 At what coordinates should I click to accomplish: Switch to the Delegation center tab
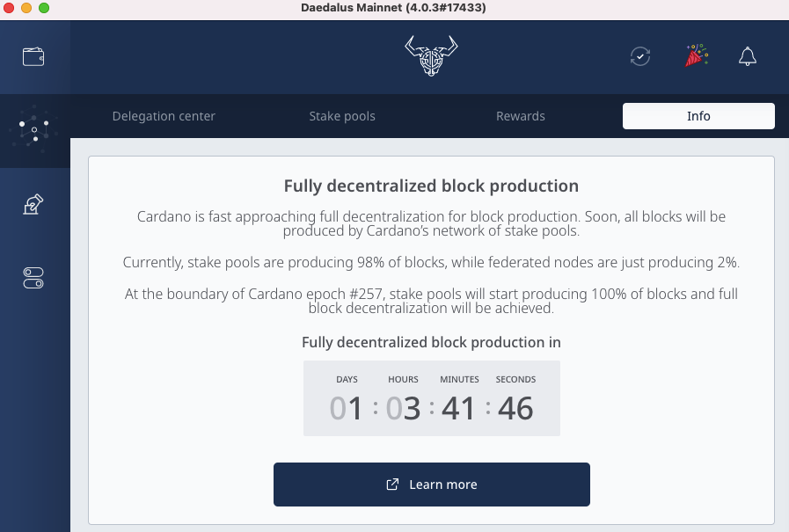[164, 116]
